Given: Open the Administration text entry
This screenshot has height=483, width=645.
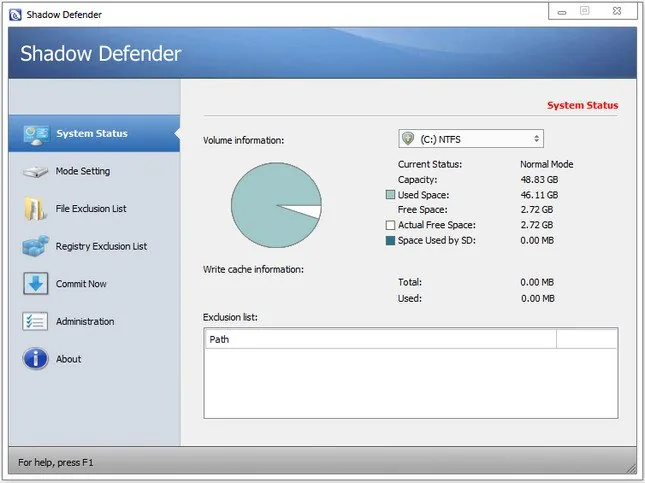Looking at the screenshot, I should (x=85, y=321).
